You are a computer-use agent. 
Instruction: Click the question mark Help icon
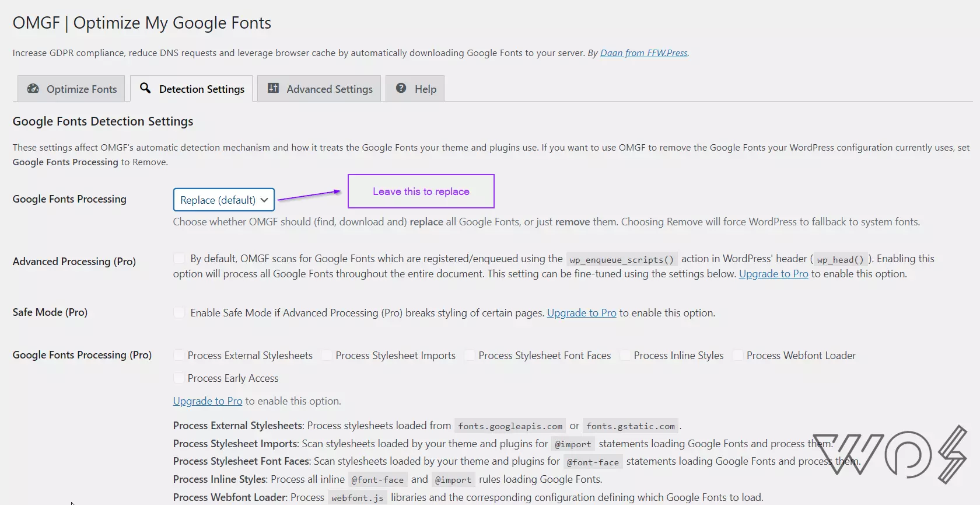click(x=401, y=88)
